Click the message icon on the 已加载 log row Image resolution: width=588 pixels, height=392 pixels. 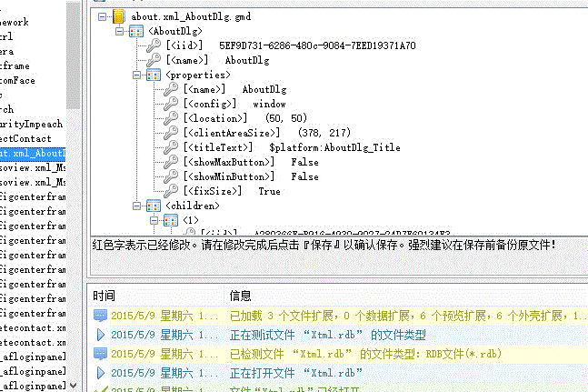pos(100,316)
